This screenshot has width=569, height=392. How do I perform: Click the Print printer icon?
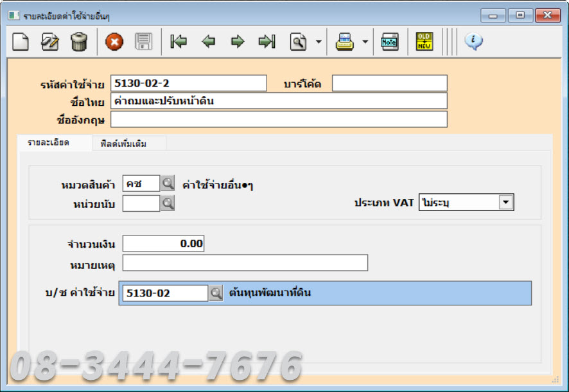(344, 42)
